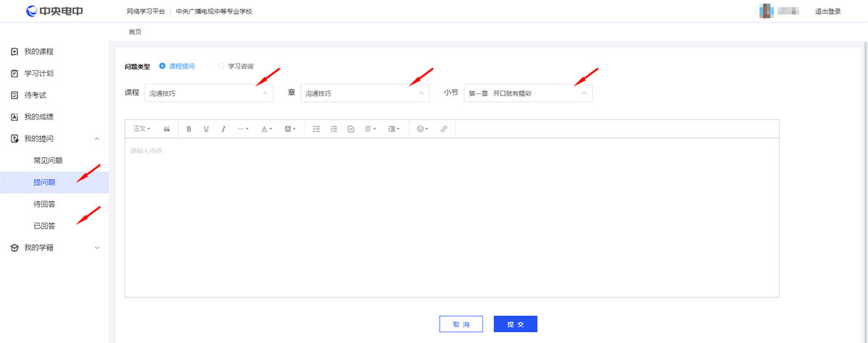Viewport: 868px width, 343px height.
Task: Open the 课程 course dropdown
Action: (x=209, y=93)
